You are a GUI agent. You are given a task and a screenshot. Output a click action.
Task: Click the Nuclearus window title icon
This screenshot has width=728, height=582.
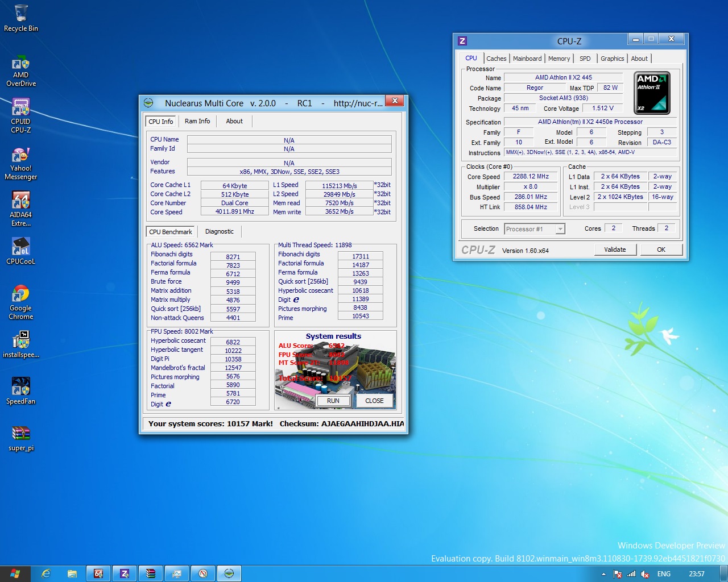click(148, 103)
